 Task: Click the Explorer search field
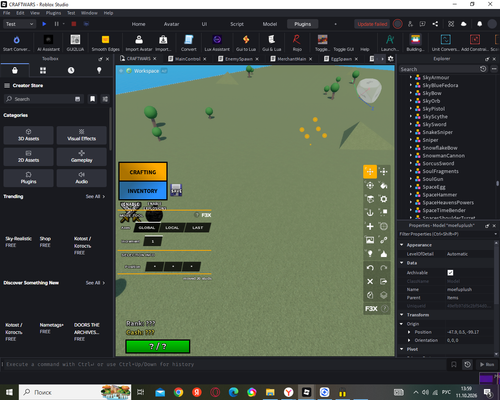439,69
